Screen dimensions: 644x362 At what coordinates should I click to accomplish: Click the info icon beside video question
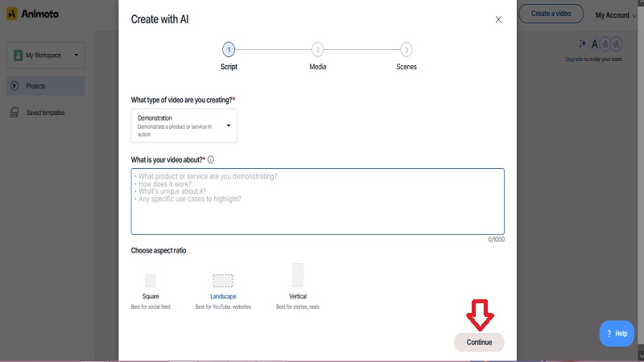(211, 159)
